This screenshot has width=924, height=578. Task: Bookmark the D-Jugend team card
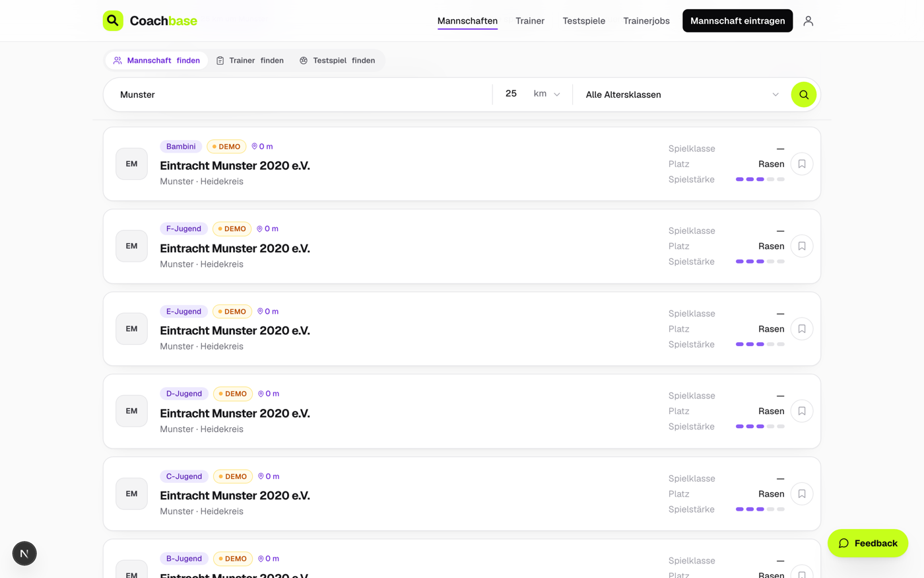802,411
